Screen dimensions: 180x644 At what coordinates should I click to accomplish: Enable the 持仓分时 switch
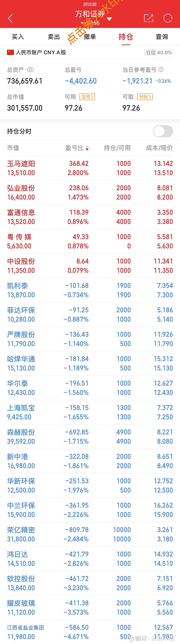163,131
